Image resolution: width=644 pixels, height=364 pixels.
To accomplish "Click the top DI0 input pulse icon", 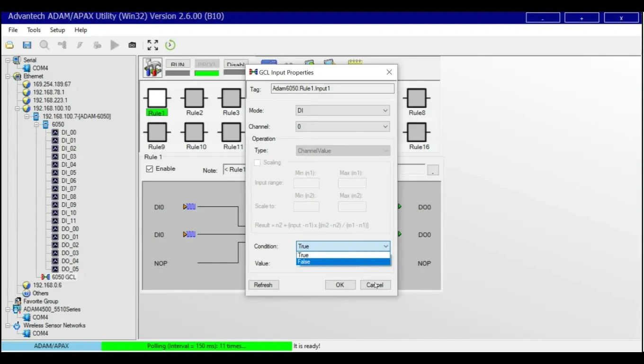I will 189,207.
